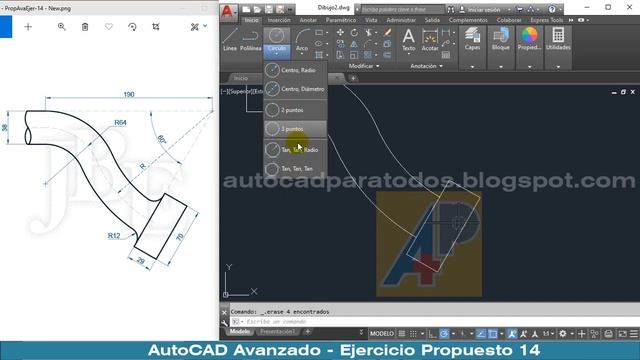Expand the Utilidades panel arrow
640x360 pixels.
point(558,67)
